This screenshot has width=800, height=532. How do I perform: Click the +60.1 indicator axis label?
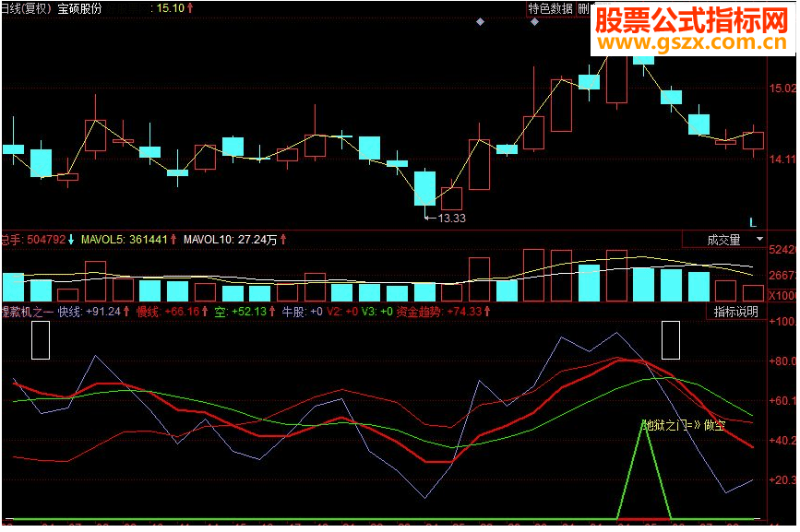(x=782, y=400)
